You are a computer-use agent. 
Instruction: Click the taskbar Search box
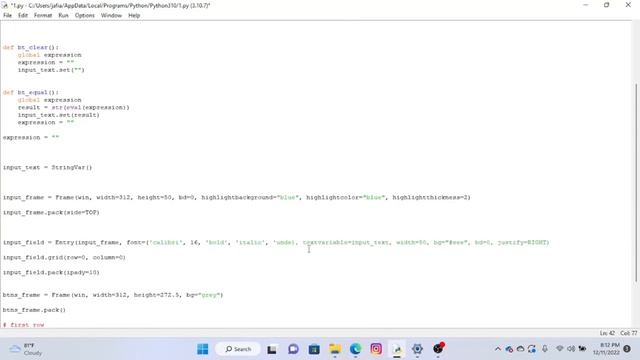(x=238, y=349)
